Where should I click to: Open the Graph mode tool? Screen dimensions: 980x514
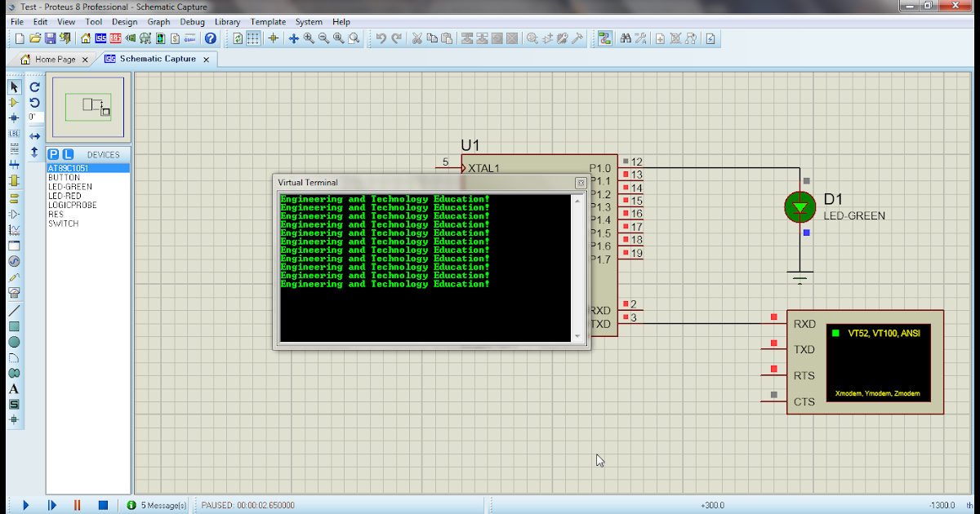[x=14, y=231]
